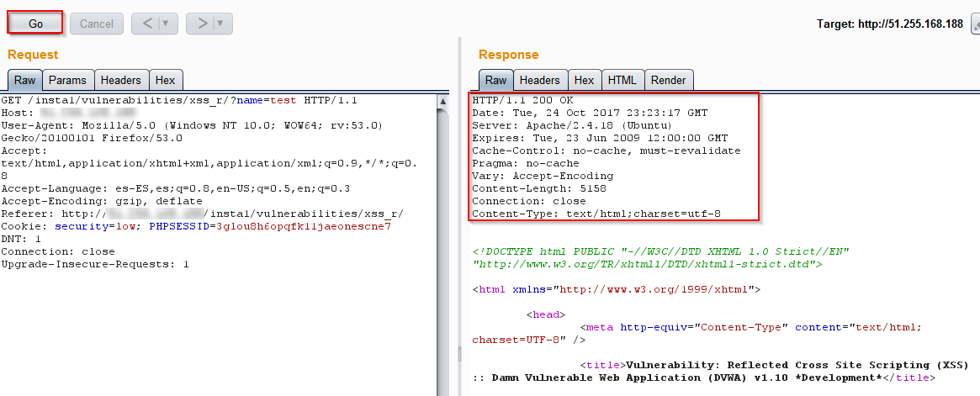Image resolution: width=980 pixels, height=396 pixels.
Task: Go forward to next request in history
Action: pyautogui.click(x=202, y=24)
